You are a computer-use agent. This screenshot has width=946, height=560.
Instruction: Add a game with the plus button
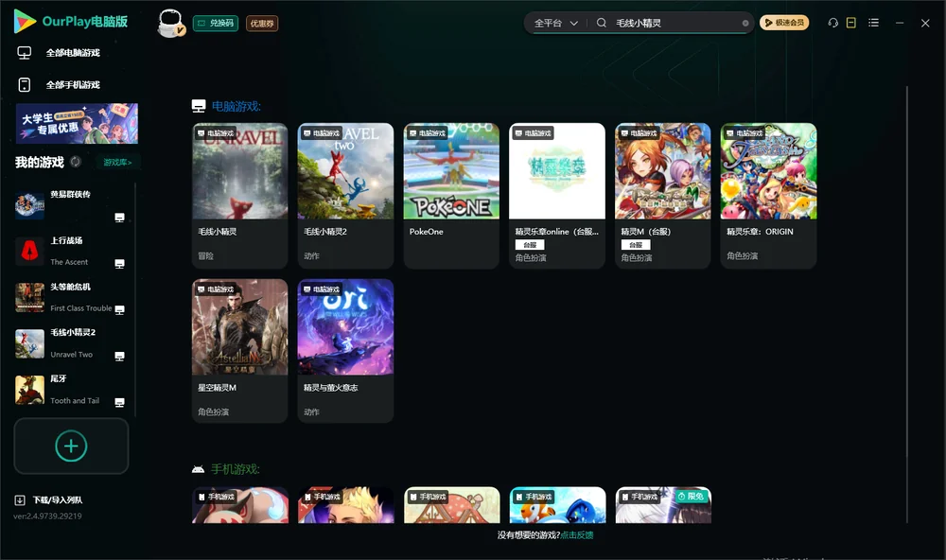71,446
